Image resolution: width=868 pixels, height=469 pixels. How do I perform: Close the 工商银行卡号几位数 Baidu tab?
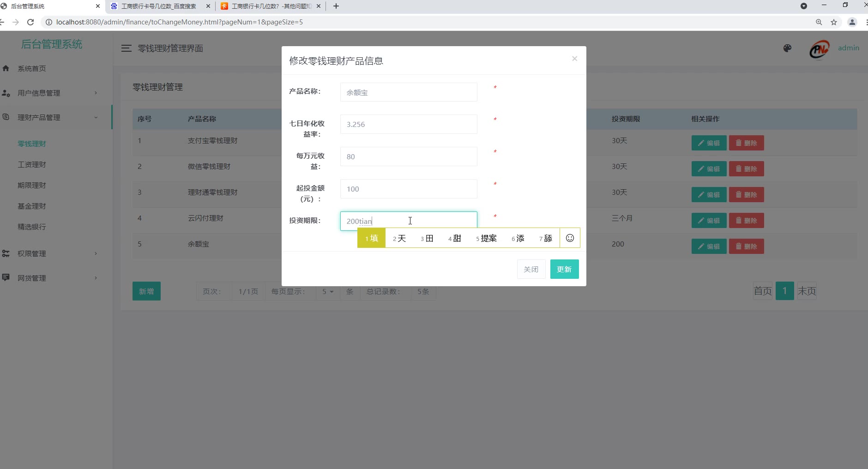click(208, 6)
